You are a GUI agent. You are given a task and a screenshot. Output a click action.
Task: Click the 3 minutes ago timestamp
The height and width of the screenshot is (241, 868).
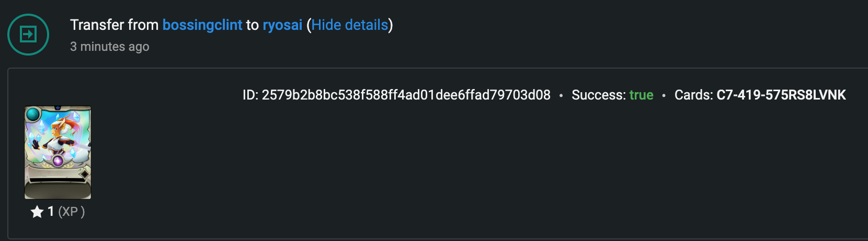[x=110, y=47]
